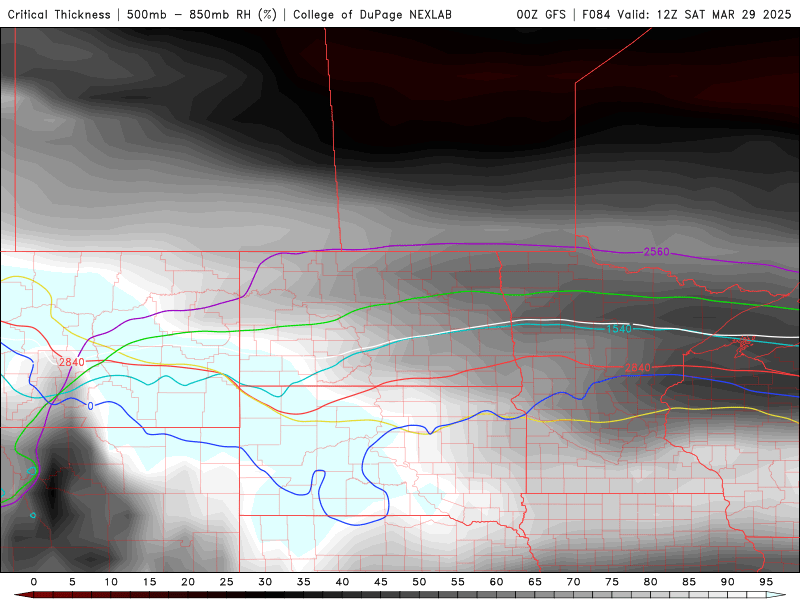Viewport: 800px width, 600px height.
Task: Click the '65' value on the color scale
Action: point(535,582)
